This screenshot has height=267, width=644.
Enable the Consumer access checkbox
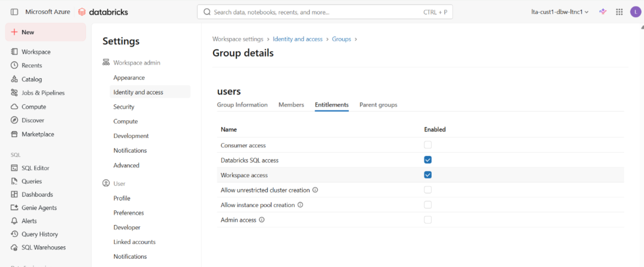pyautogui.click(x=428, y=145)
